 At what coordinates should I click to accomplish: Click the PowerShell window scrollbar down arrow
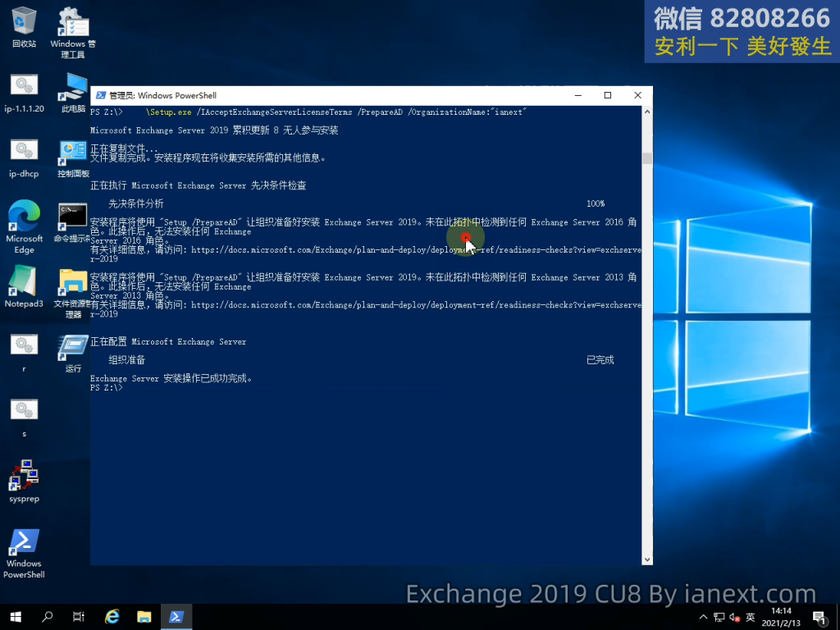pos(647,559)
